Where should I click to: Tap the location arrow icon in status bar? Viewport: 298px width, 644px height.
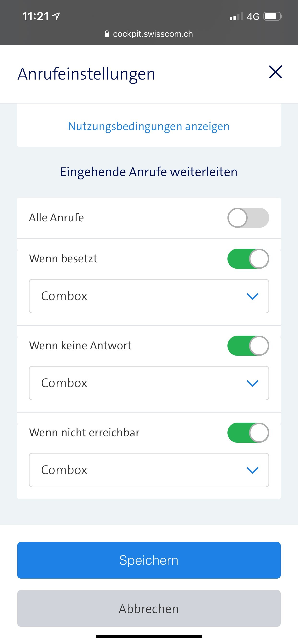(56, 17)
